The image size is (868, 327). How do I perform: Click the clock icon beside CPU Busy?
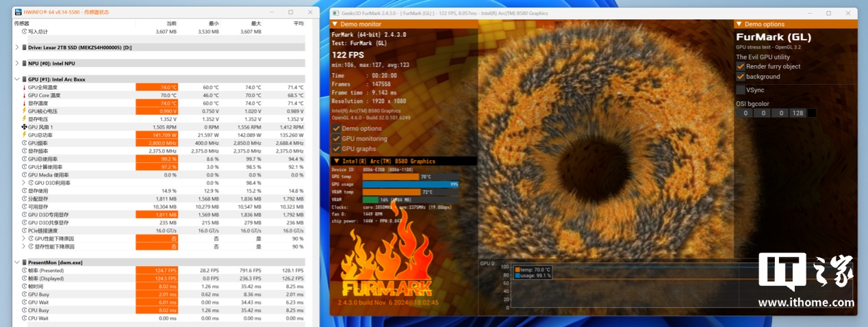25,310
